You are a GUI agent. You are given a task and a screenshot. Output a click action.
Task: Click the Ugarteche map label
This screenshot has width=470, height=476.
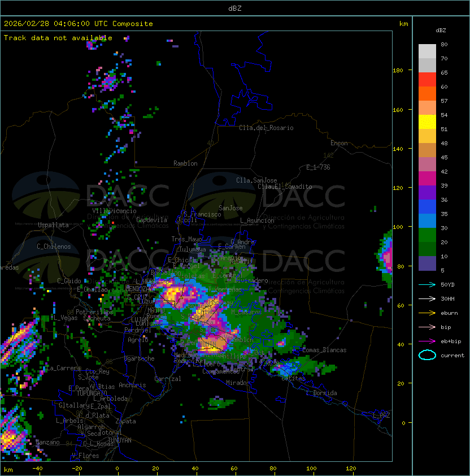point(140,358)
